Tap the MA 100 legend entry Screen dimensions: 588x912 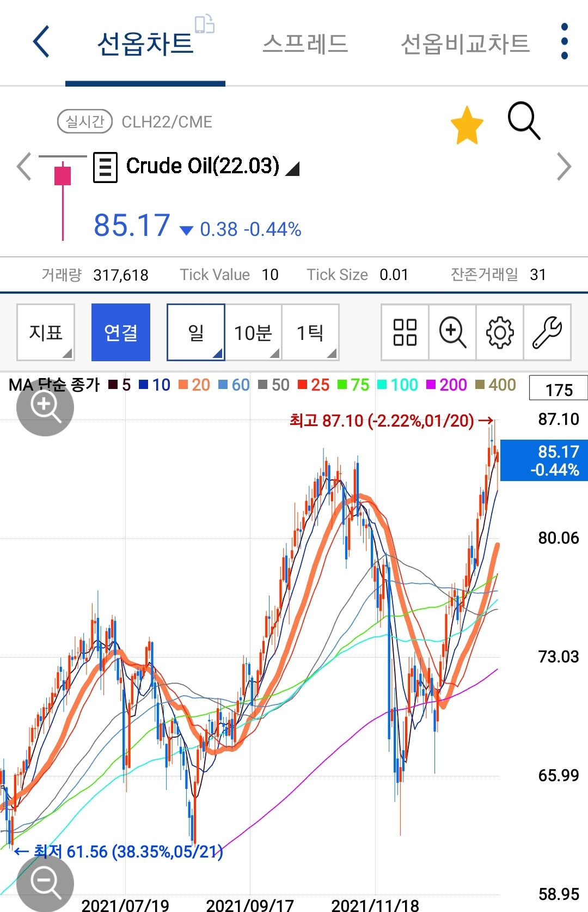point(398,385)
